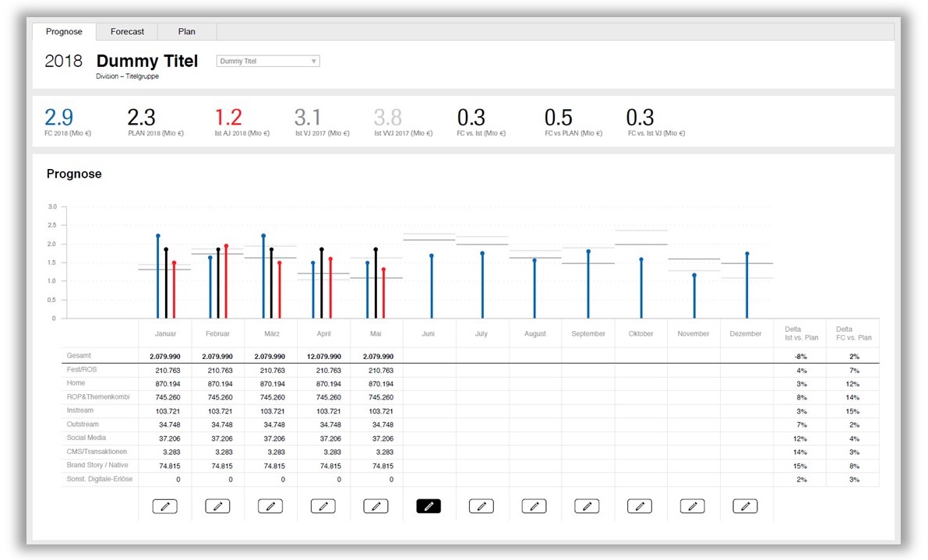Click the PLAN 2018 value 2.3
Image resolution: width=928 pixels, height=560 pixels.
coord(142,117)
